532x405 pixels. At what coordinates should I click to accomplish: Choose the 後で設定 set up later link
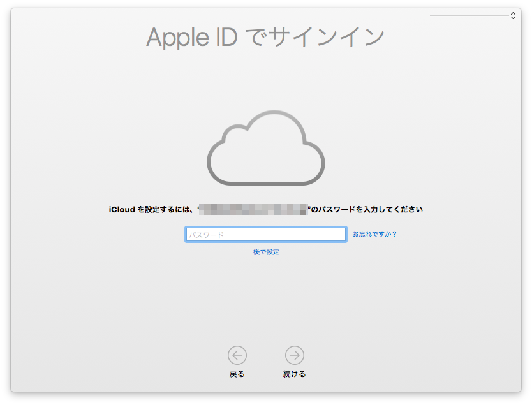click(266, 252)
